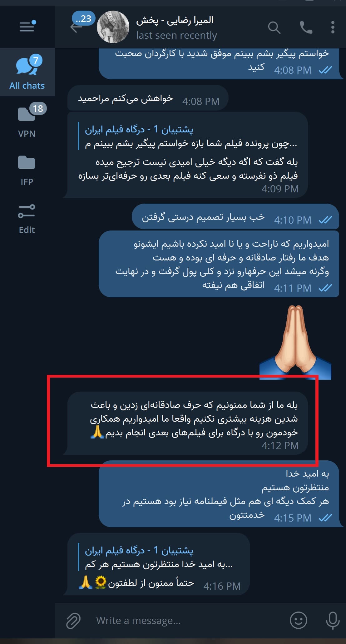Select the All chats folder
Screen dimensions: 346x644
(x=27, y=72)
